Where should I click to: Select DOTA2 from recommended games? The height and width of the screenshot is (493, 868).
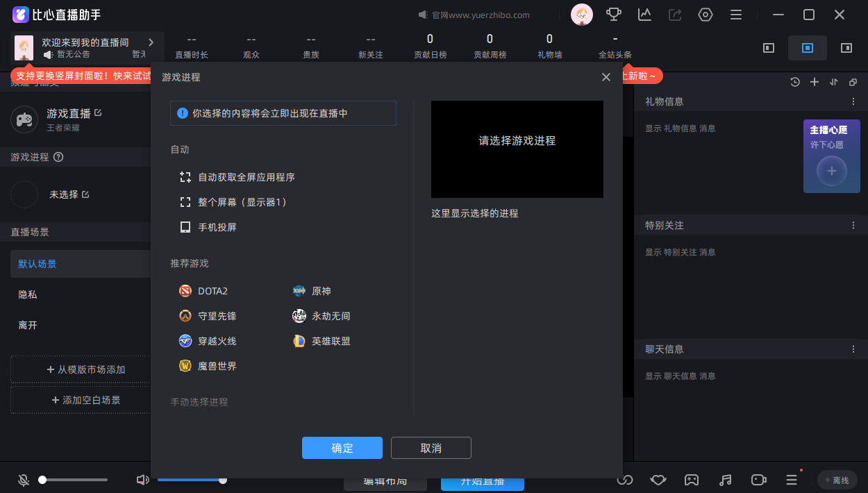(203, 291)
